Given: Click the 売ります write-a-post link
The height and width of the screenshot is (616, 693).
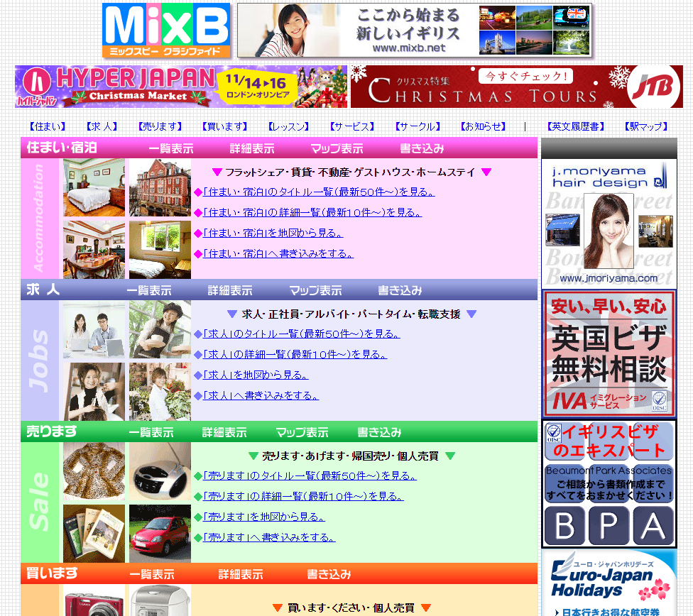Looking at the screenshot, I should pyautogui.click(x=269, y=537).
